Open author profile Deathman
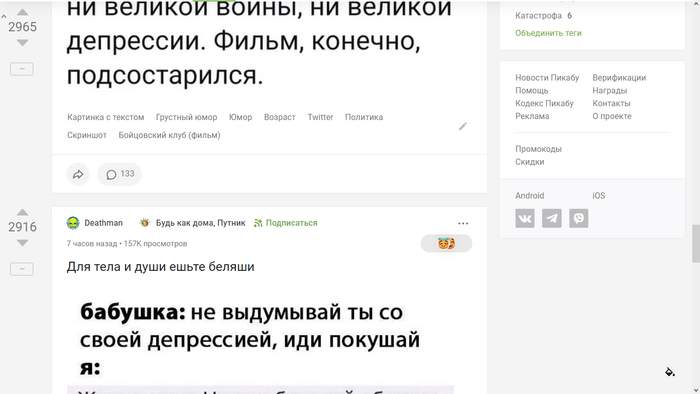The height and width of the screenshot is (394, 700). pyautogui.click(x=104, y=223)
